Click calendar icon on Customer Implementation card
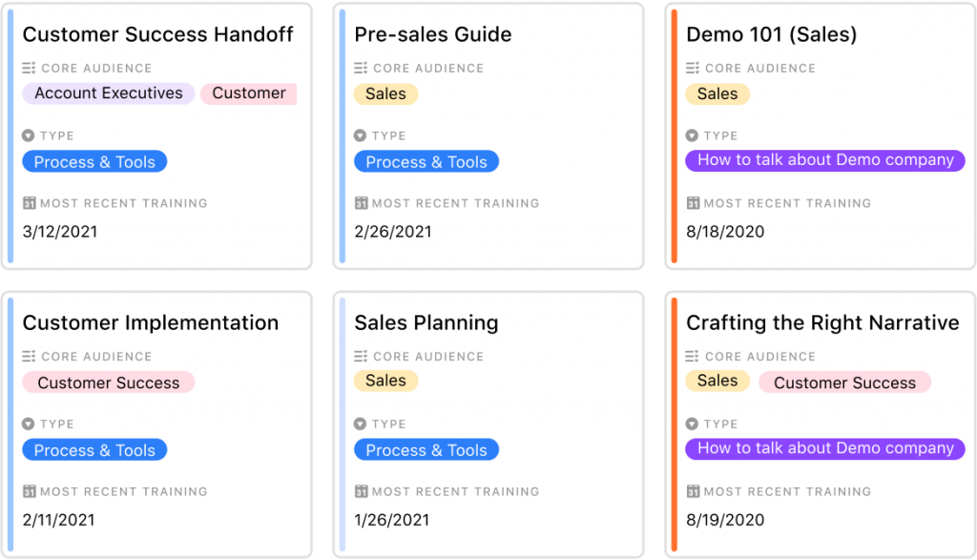 (29, 492)
